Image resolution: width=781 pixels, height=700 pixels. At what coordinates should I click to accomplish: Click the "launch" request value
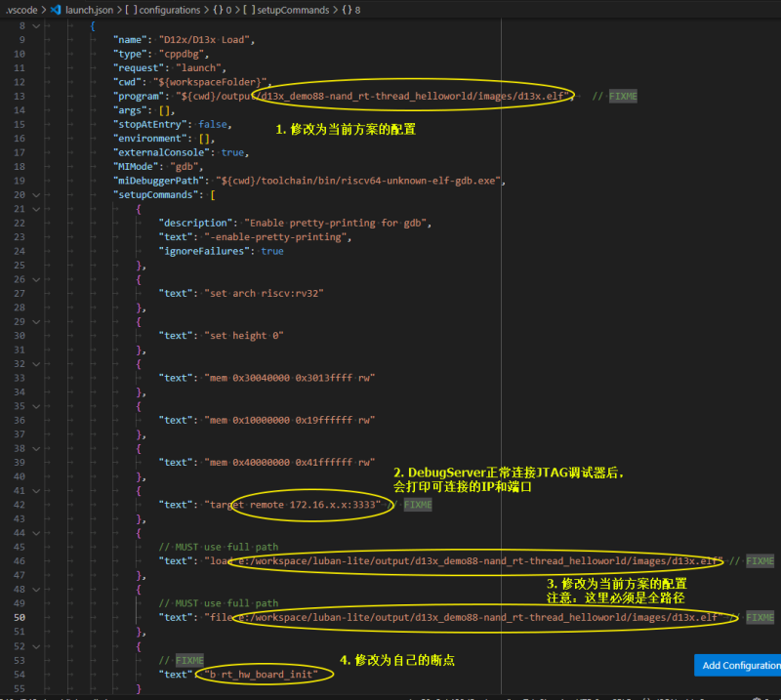pos(198,67)
